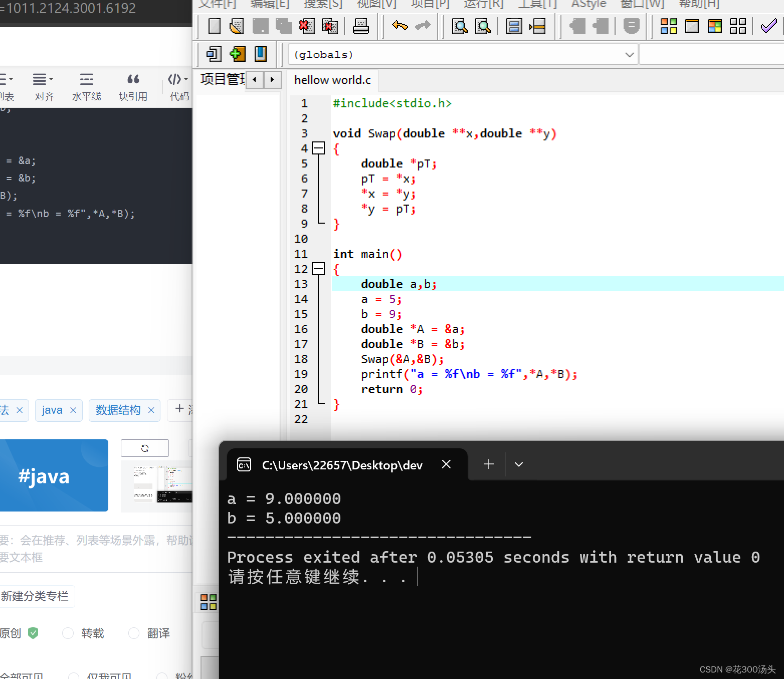Select the 转载 radio button
The height and width of the screenshot is (679, 784).
[68, 633]
